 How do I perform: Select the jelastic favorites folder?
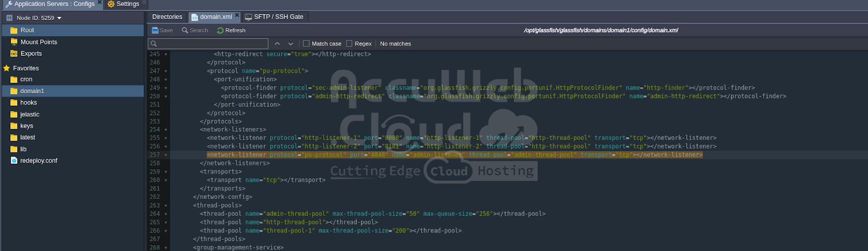tap(29, 114)
